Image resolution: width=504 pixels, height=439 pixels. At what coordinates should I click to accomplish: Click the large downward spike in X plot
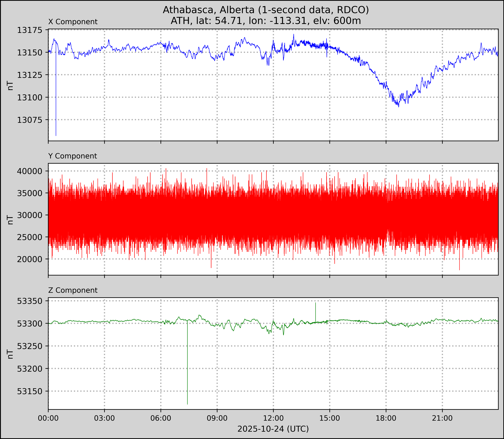pyautogui.click(x=56, y=110)
